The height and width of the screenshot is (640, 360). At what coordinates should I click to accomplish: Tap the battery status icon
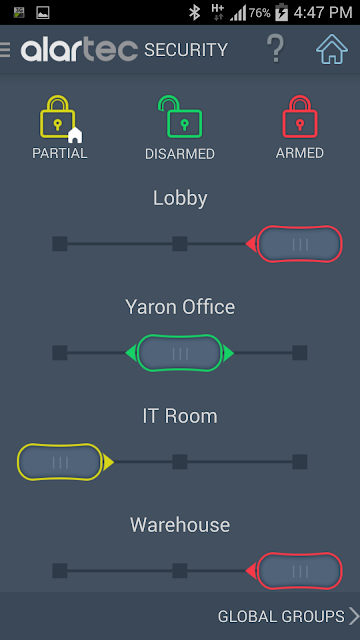pos(281,13)
